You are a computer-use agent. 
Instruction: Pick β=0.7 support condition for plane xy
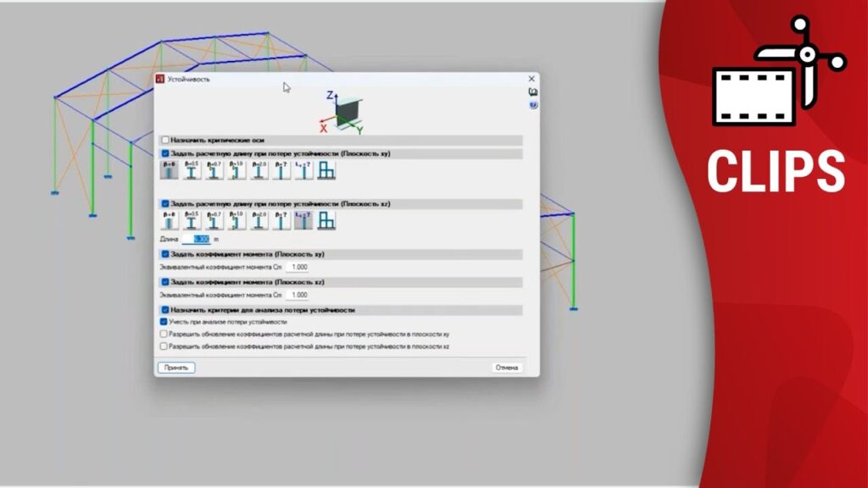(x=214, y=170)
